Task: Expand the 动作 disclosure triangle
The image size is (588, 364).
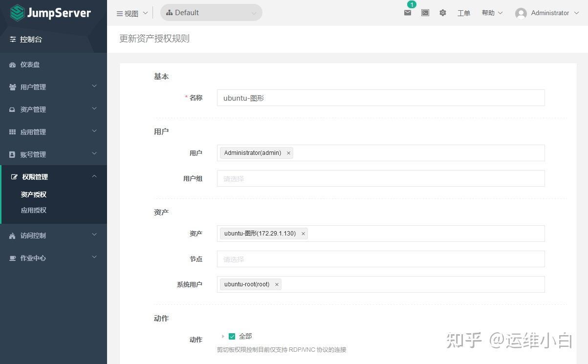Action: pos(224,336)
